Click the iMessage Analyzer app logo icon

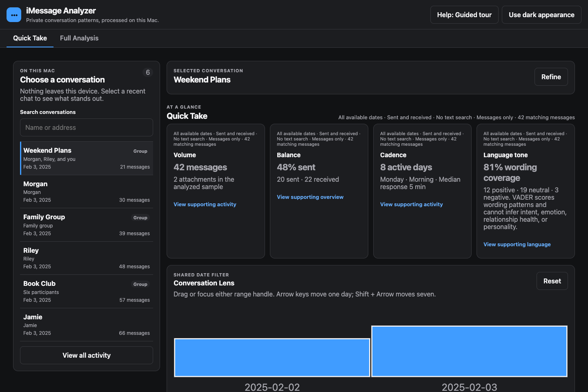pyautogui.click(x=14, y=15)
